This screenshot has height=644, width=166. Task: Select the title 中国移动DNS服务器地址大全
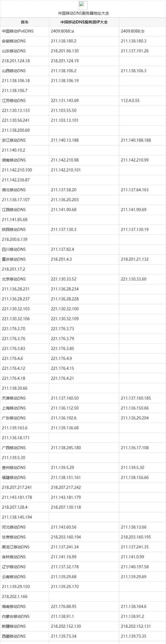(x=83, y=13)
